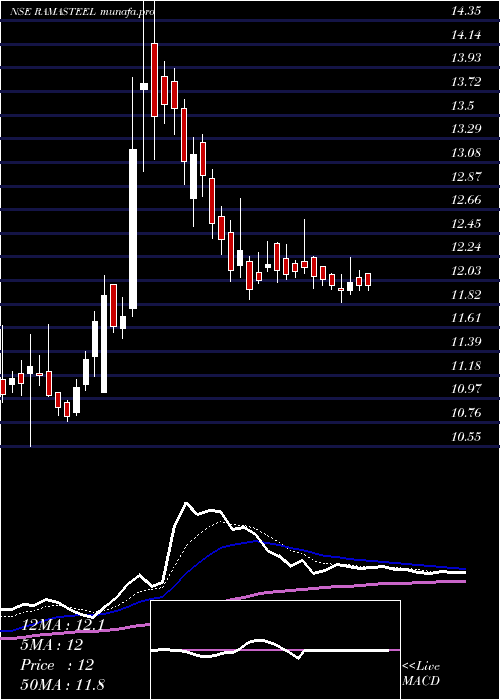This screenshot has width=500, height=700.
Task: Click the 12.24 price axis label
Action: (466, 247)
